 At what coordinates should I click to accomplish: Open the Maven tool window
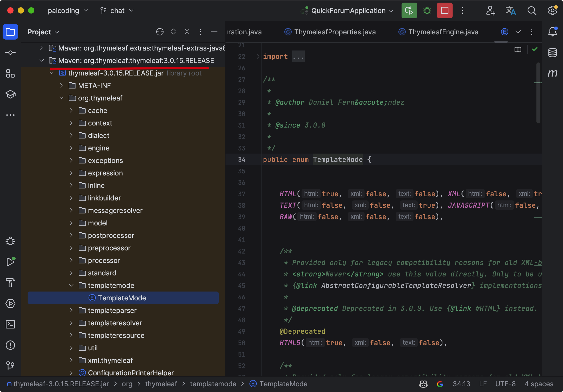pyautogui.click(x=552, y=73)
